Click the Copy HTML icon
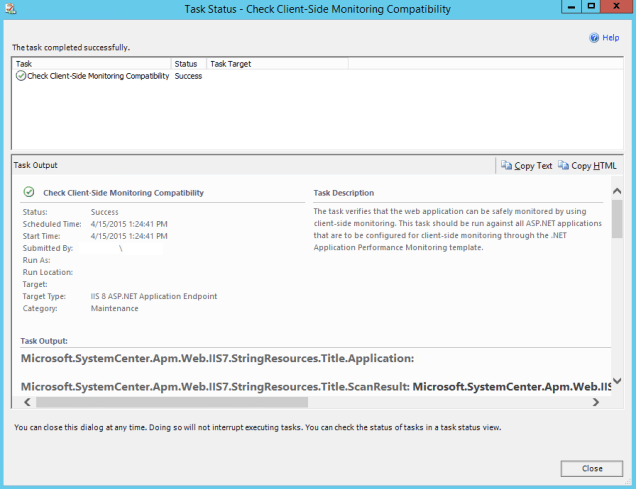 pos(564,165)
